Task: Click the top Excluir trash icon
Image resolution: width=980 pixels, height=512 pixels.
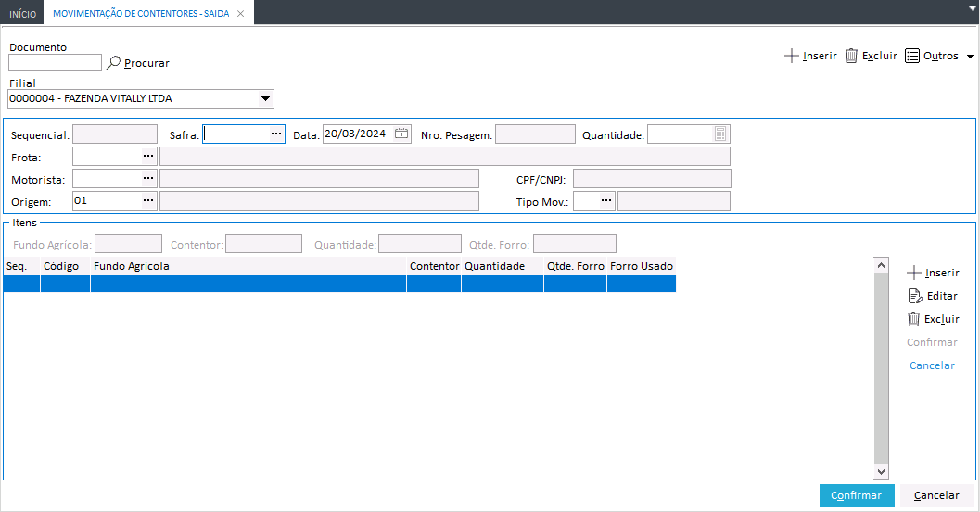Action: pos(851,56)
